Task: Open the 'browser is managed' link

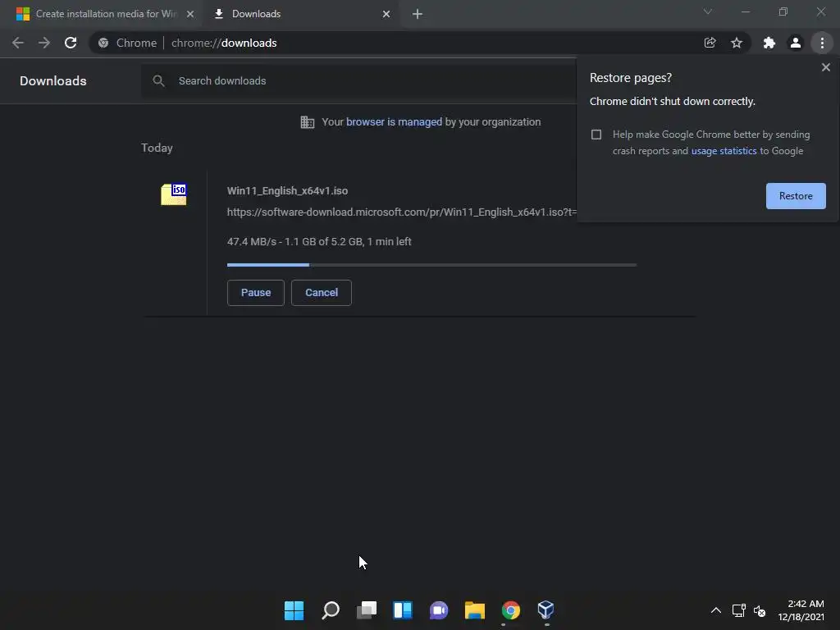Action: [395, 122]
